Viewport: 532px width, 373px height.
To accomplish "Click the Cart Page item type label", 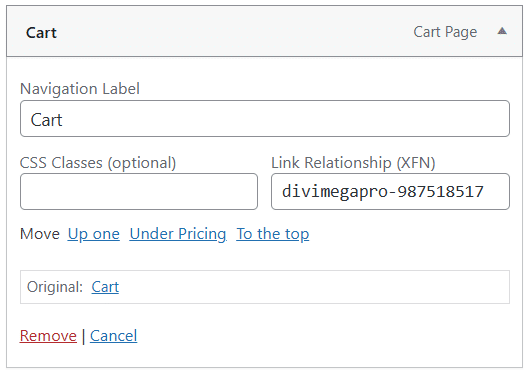I will coord(445,32).
